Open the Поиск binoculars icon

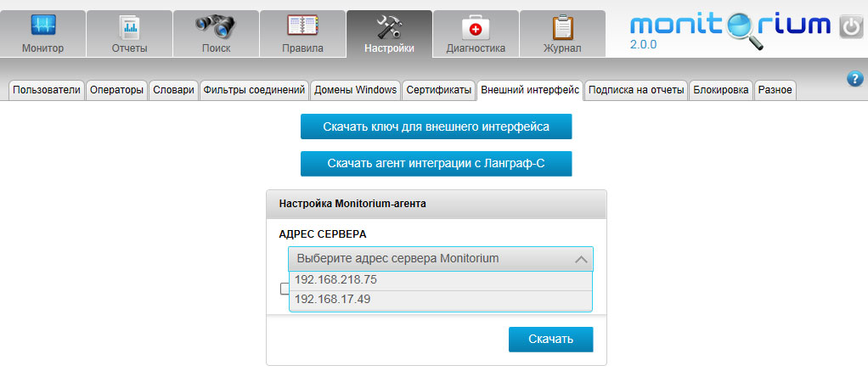(216, 26)
